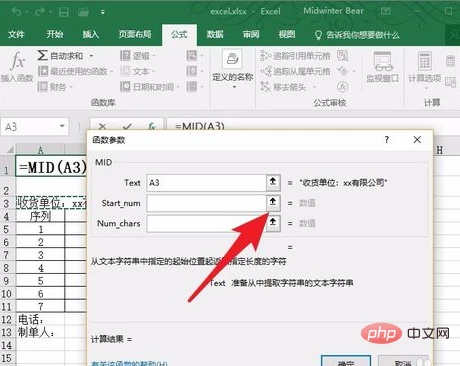Switch to the Data (数据) tab
Image resolution: width=460 pixels, height=366 pixels.
[x=215, y=34]
